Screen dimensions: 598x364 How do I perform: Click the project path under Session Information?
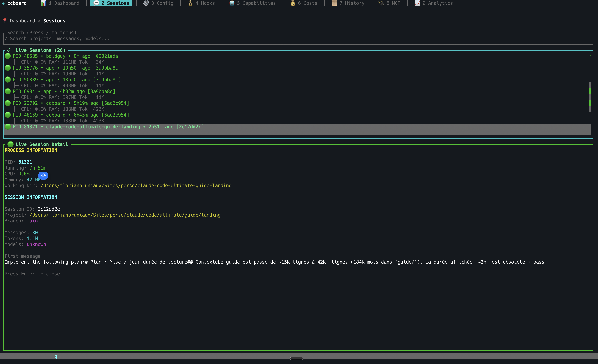(x=125, y=215)
